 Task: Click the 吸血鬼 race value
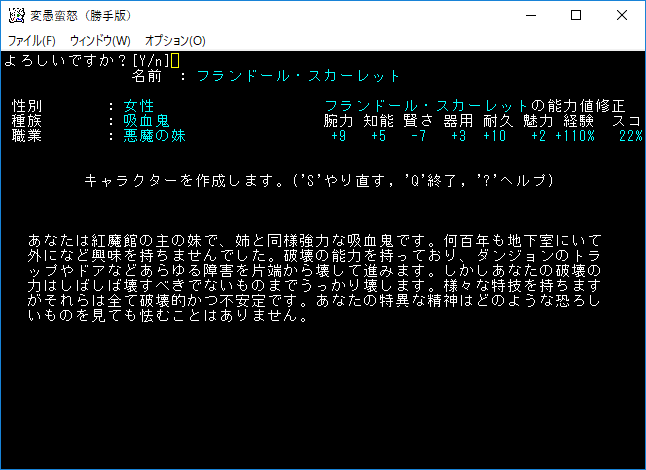[x=147, y=121]
